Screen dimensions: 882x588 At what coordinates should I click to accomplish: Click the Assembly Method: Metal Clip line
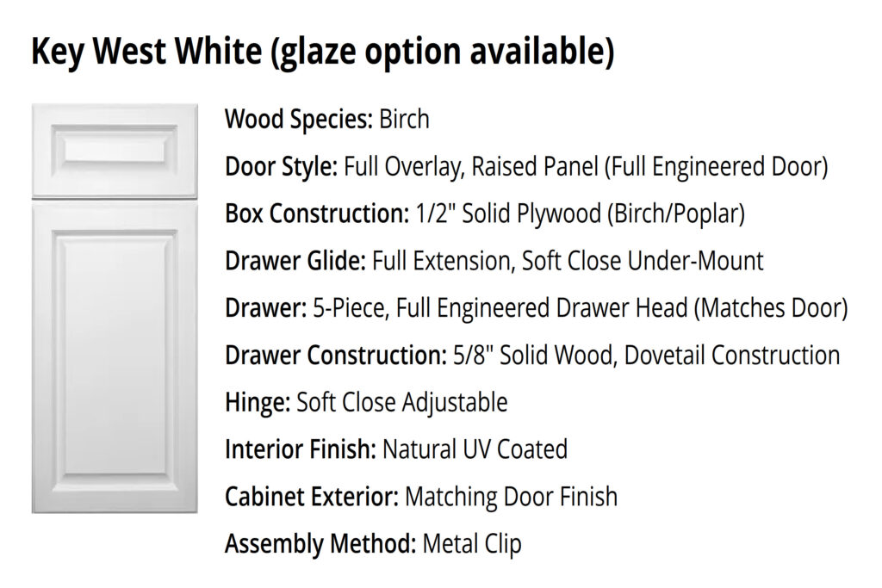click(373, 544)
